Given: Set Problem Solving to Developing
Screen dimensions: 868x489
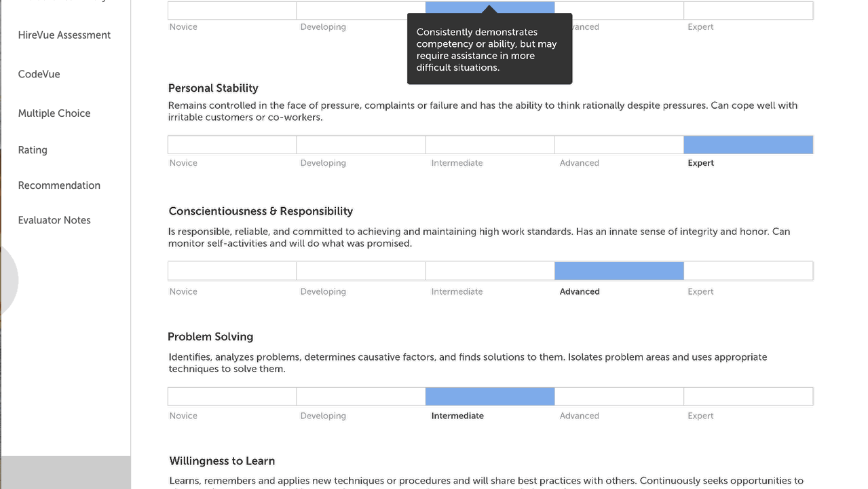Looking at the screenshot, I should coord(361,397).
